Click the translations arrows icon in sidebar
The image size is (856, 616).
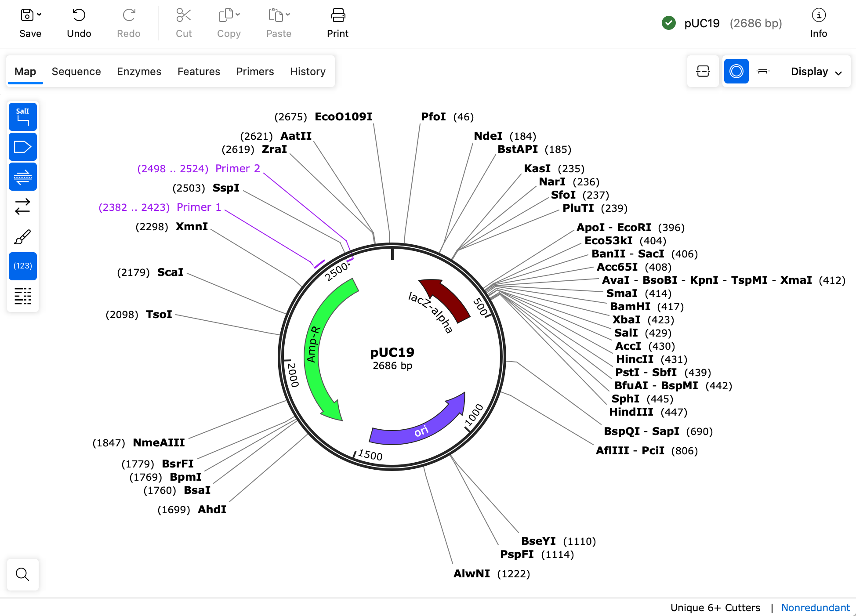pos(22,207)
